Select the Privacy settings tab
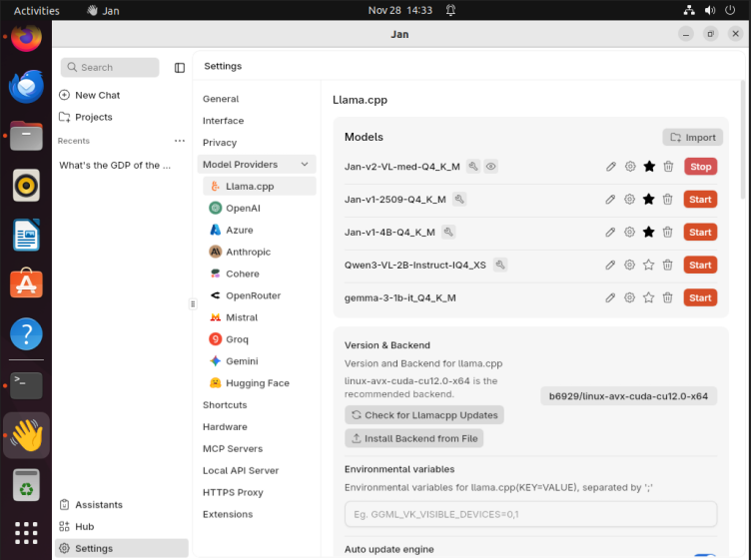This screenshot has width=751, height=560. tap(220, 143)
